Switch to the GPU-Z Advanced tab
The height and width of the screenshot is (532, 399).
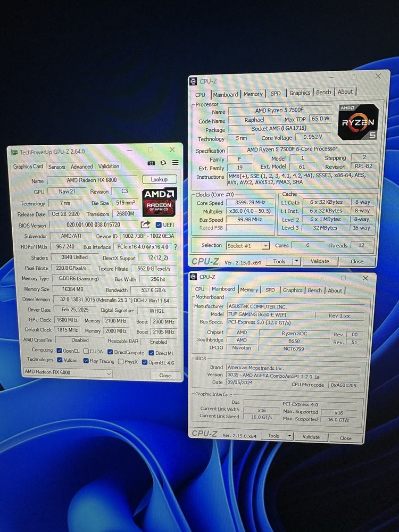(x=82, y=167)
